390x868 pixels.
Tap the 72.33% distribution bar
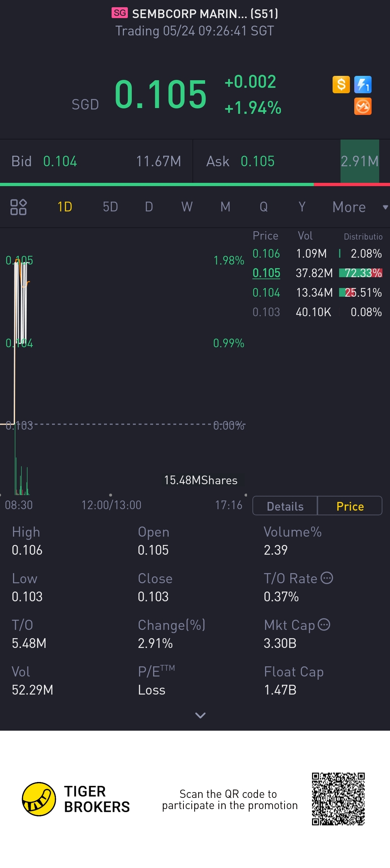[360, 273]
